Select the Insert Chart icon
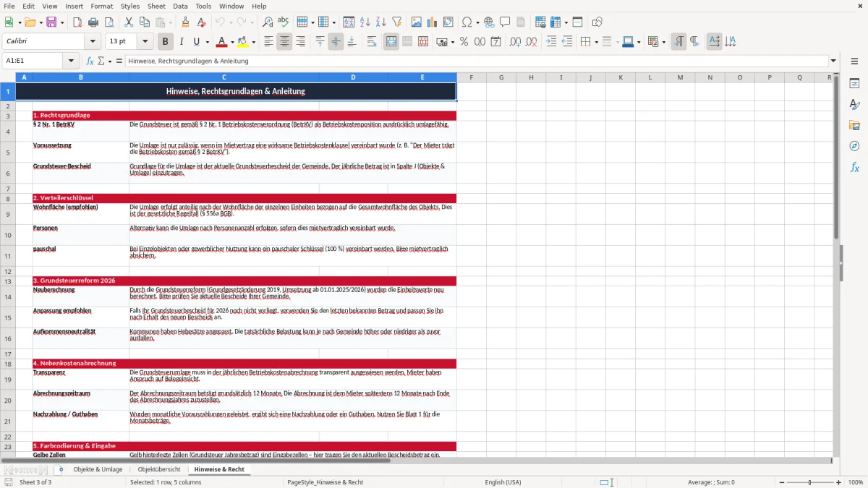This screenshot has width=868, height=488. coord(433,22)
